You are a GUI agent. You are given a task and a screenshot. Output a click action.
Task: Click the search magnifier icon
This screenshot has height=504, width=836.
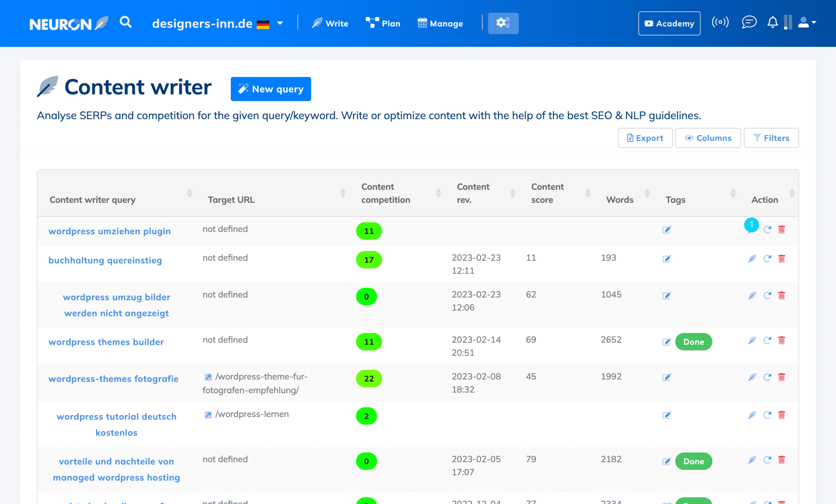click(125, 22)
